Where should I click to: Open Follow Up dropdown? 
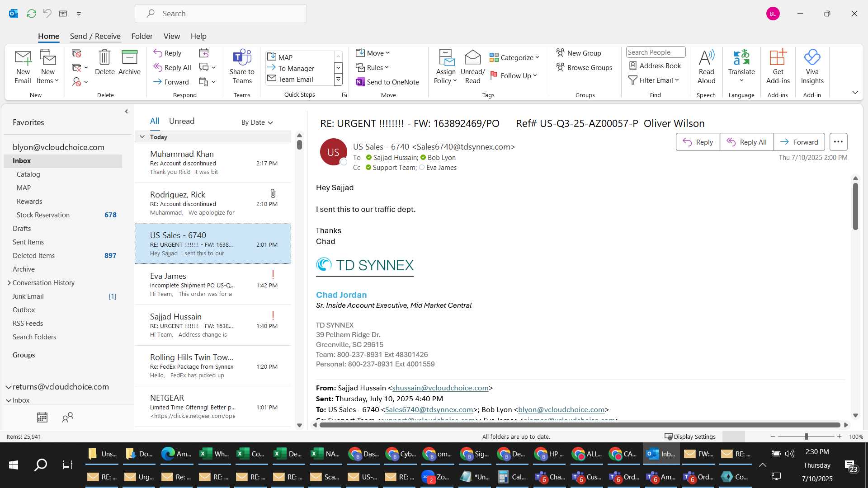click(513, 75)
